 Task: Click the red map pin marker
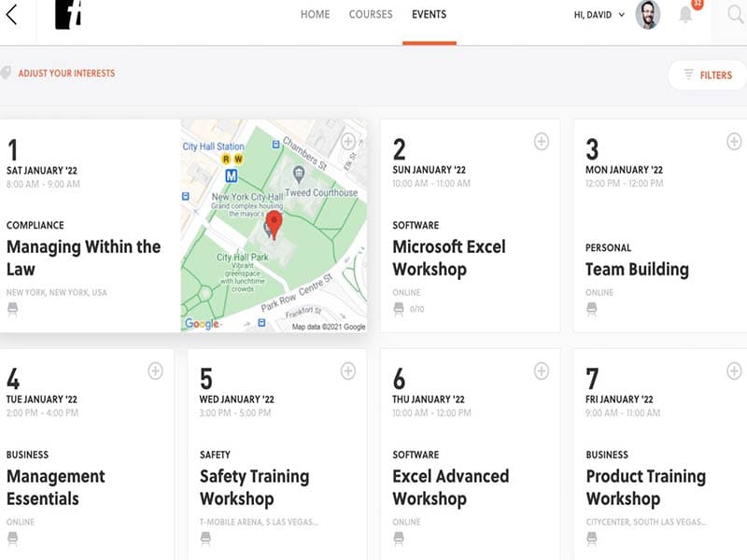pyautogui.click(x=274, y=223)
